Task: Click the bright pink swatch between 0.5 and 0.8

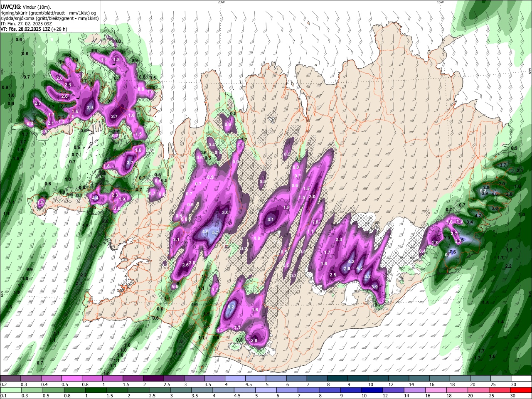Action: click(71, 379)
